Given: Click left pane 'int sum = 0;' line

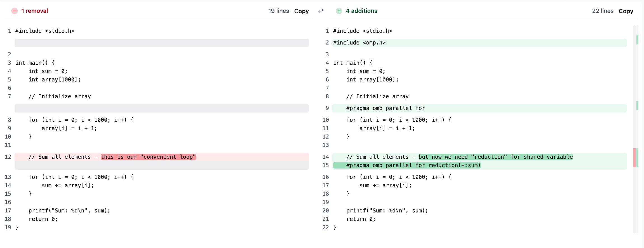Looking at the screenshot, I should click(x=48, y=71).
